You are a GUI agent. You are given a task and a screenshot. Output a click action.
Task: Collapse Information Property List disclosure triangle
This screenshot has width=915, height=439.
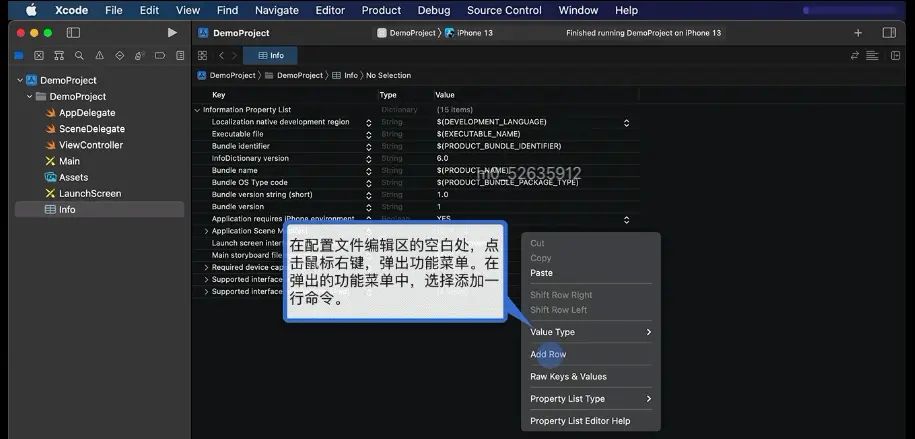(x=197, y=110)
